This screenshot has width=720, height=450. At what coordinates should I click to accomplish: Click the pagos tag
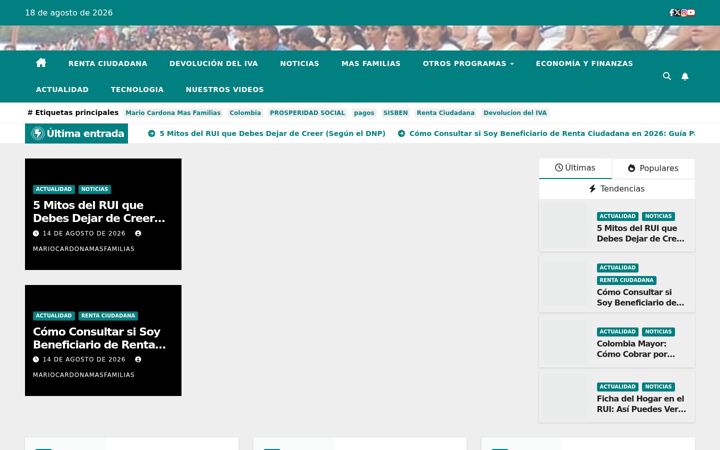click(364, 113)
